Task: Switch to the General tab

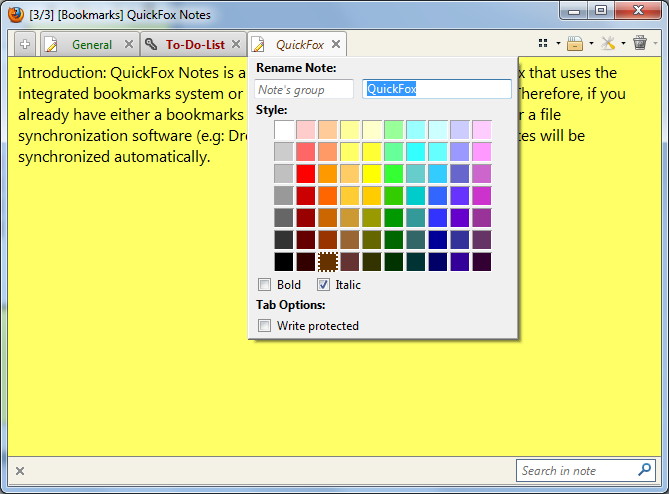Action: click(92, 44)
